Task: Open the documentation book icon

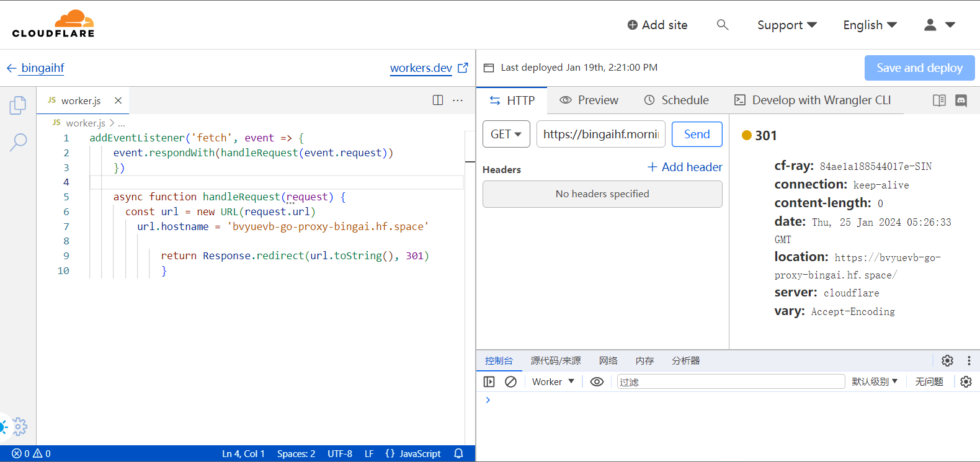Action: pos(939,100)
